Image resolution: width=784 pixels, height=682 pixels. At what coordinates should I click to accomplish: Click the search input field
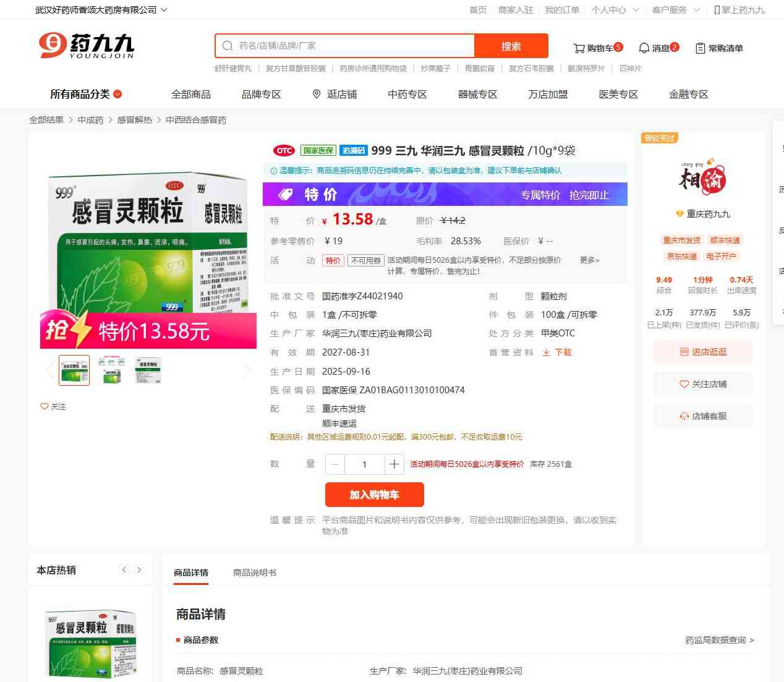coord(352,46)
